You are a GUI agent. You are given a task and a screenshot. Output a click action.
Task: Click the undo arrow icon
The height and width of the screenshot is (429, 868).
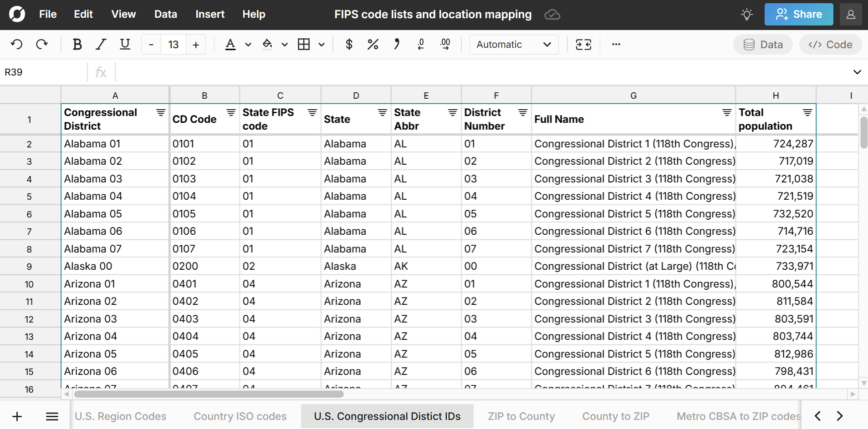(x=16, y=45)
